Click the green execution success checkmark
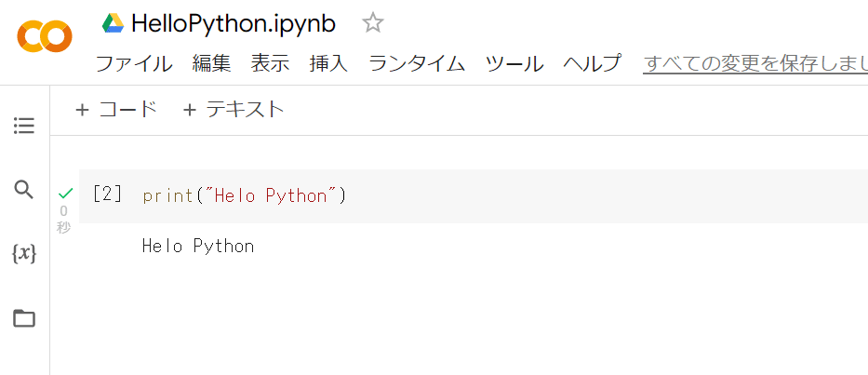Screen dimensions: 868x375 (64, 194)
